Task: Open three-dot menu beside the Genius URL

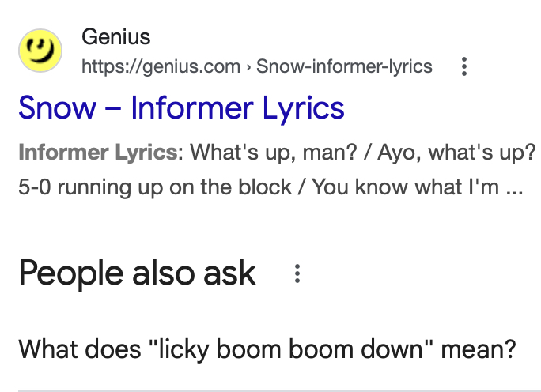Action: [463, 66]
